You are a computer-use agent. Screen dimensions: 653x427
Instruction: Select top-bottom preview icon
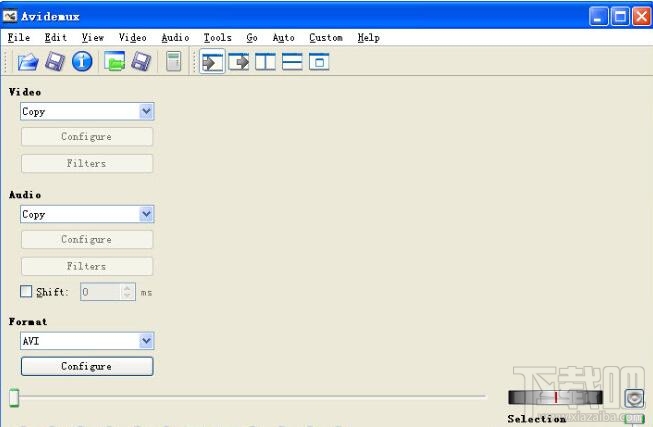point(292,62)
